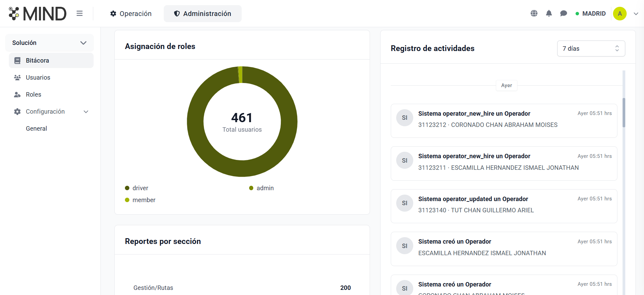Click SI avatar of TUT CHAN entry
The width and height of the screenshot is (644, 295).
[405, 203]
